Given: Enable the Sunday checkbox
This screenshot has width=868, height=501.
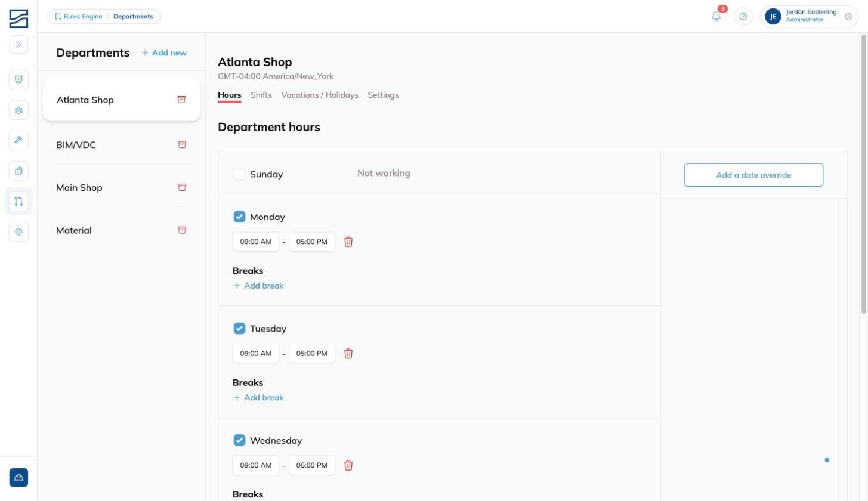Looking at the screenshot, I should pos(239,174).
